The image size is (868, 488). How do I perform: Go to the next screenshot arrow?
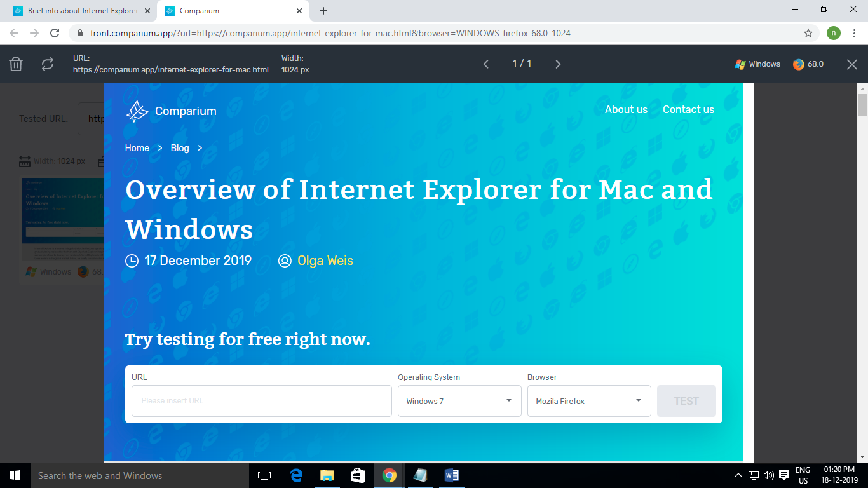[558, 64]
